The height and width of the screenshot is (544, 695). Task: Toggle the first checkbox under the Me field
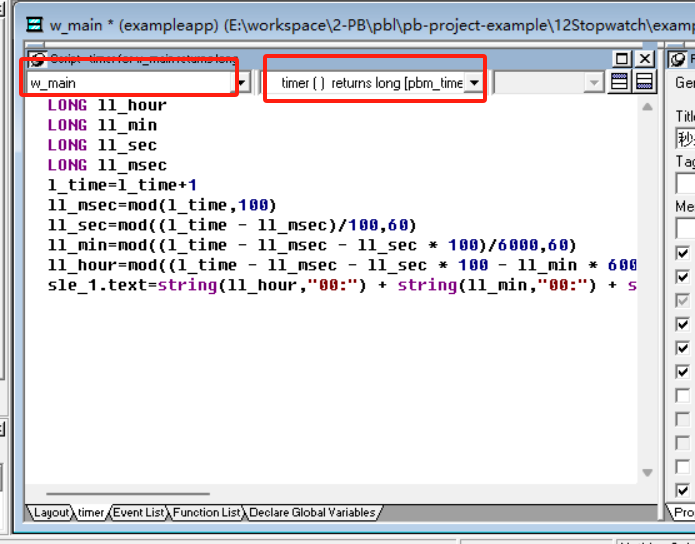tap(683, 253)
